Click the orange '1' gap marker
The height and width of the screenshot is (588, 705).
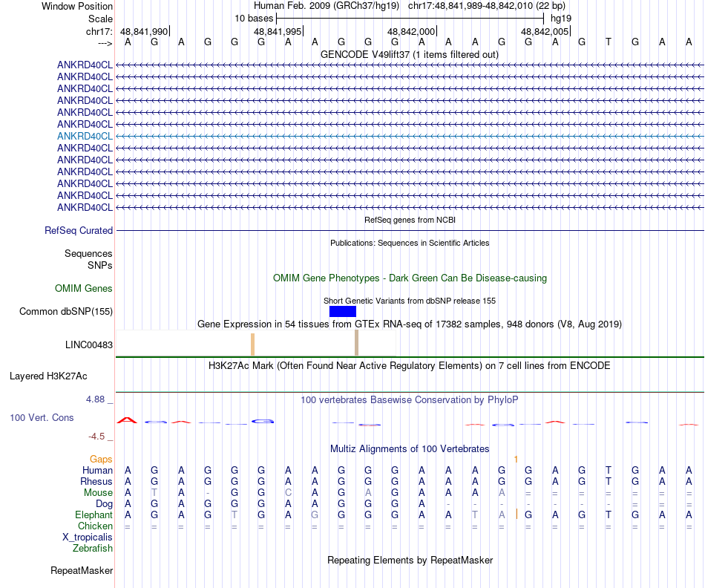[516, 460]
